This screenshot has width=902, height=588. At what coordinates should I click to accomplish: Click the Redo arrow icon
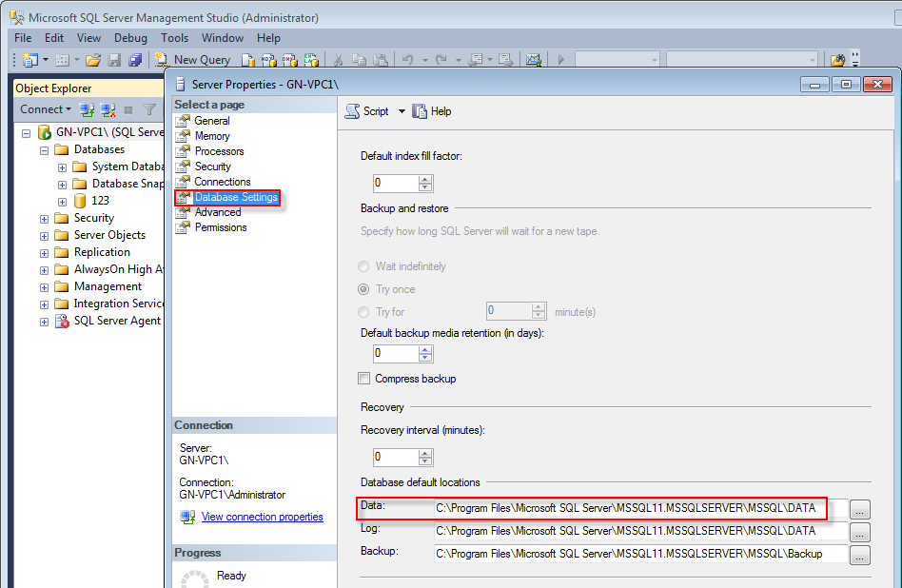pos(441,60)
